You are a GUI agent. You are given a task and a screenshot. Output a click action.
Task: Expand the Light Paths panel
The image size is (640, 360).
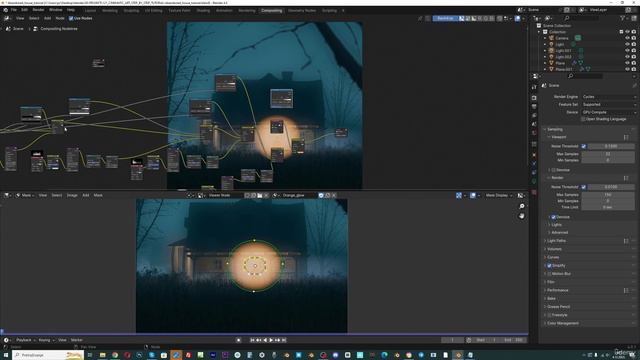(x=556, y=241)
